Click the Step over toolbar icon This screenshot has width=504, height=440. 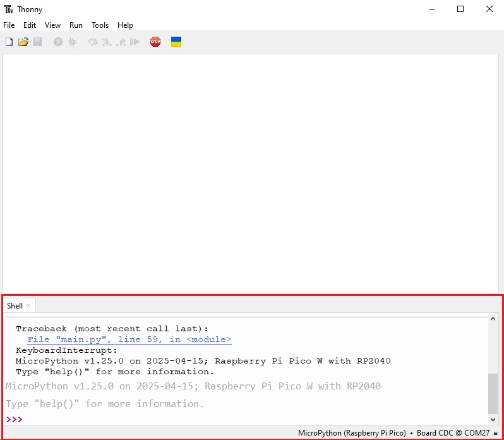93,42
